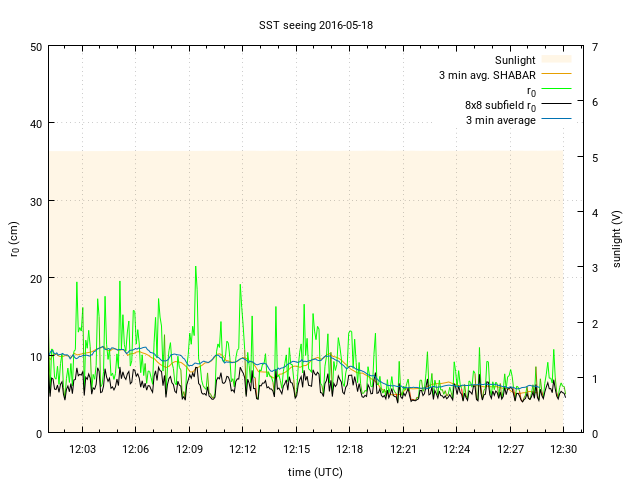Click the black 8x8 subfield legend line
The height and width of the screenshot is (480, 640).
[556, 105]
